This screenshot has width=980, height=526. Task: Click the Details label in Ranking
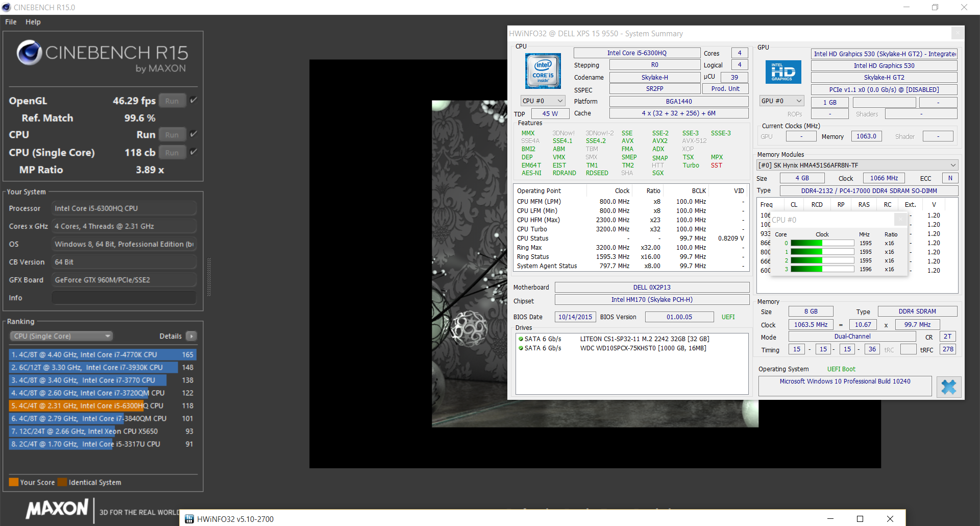170,336
